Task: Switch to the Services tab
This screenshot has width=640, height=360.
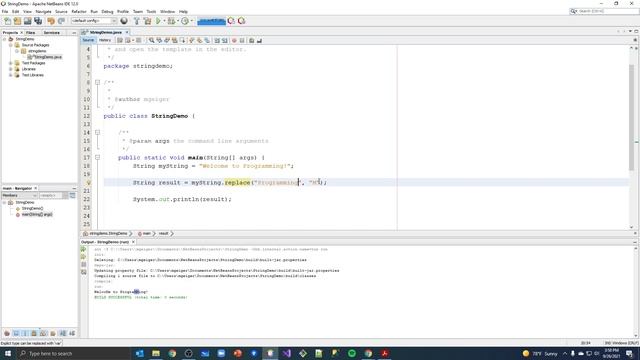Action: pyautogui.click(x=51, y=32)
